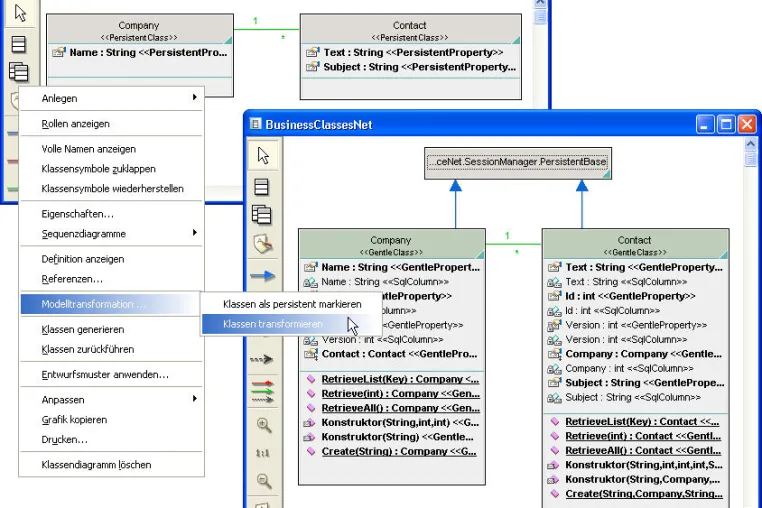This screenshot has height=508, width=762.
Task: Click the method icon beside Create(String,Company,String...
Action: [x=554, y=494]
